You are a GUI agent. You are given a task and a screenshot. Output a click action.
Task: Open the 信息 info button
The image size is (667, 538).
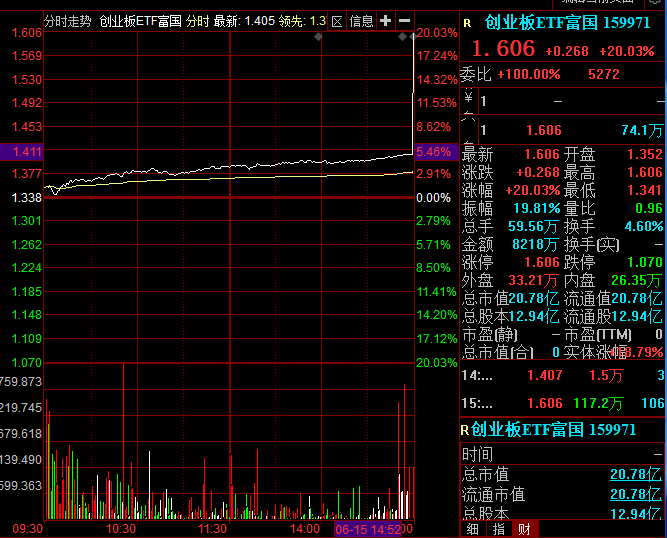click(361, 21)
